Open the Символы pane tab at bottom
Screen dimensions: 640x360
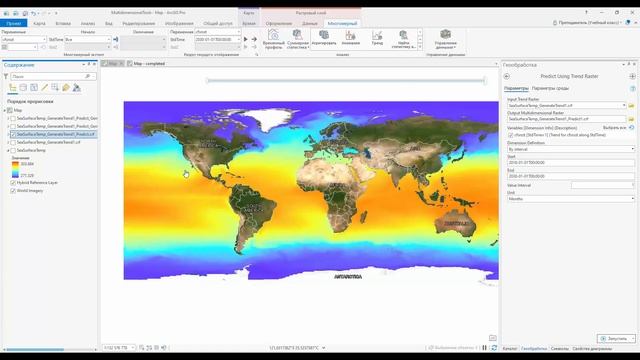point(559,349)
